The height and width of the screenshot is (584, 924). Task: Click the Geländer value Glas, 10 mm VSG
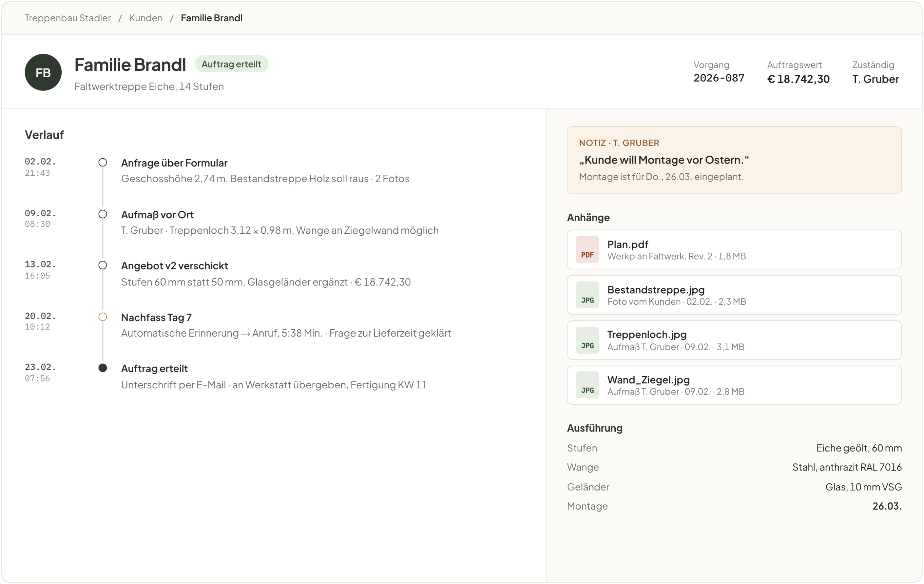click(863, 487)
